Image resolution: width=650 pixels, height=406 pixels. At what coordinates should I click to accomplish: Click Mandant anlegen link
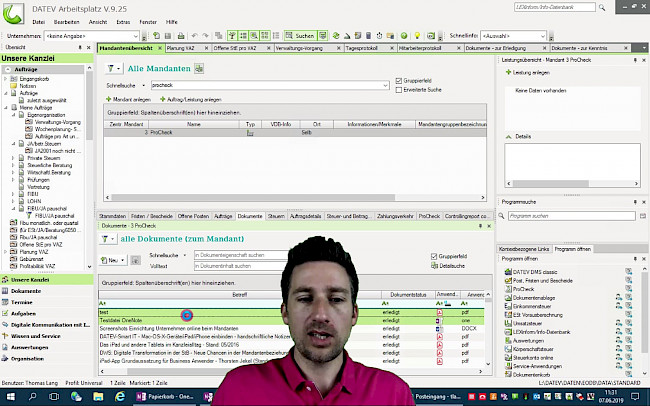pyautogui.click(x=128, y=100)
